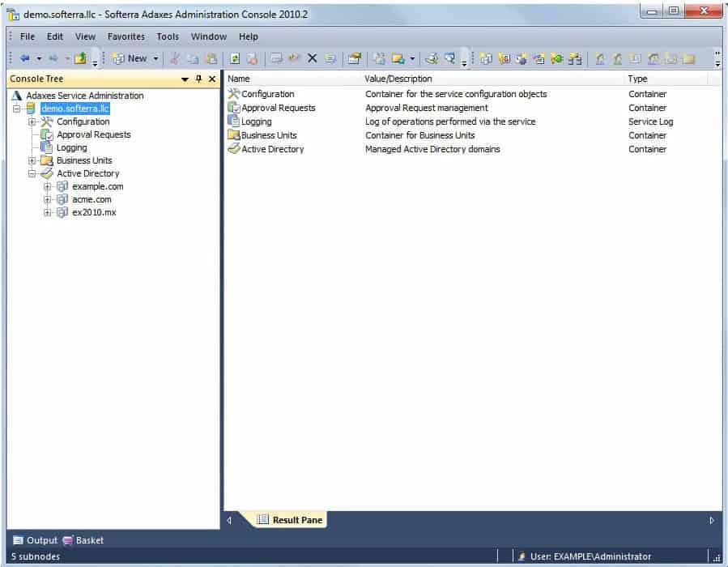Click the Configuration icon in result list
Image resolution: width=728 pixels, height=567 pixels.
(233, 94)
